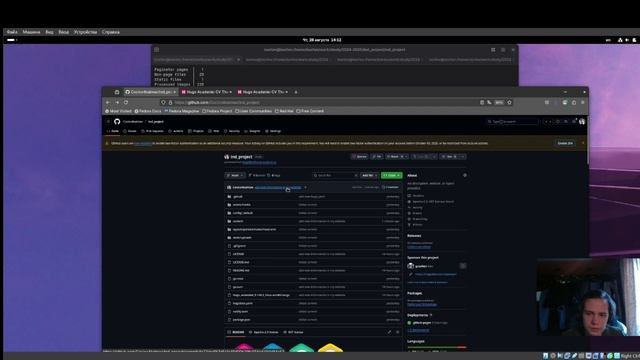Open the Fedora Docs bookmark
This screenshot has width=640, height=360.
click(148, 111)
